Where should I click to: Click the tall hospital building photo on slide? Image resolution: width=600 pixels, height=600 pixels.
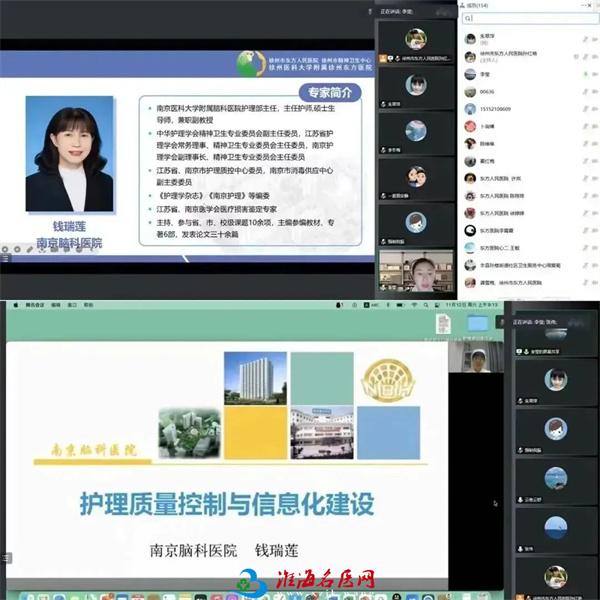coord(255,378)
